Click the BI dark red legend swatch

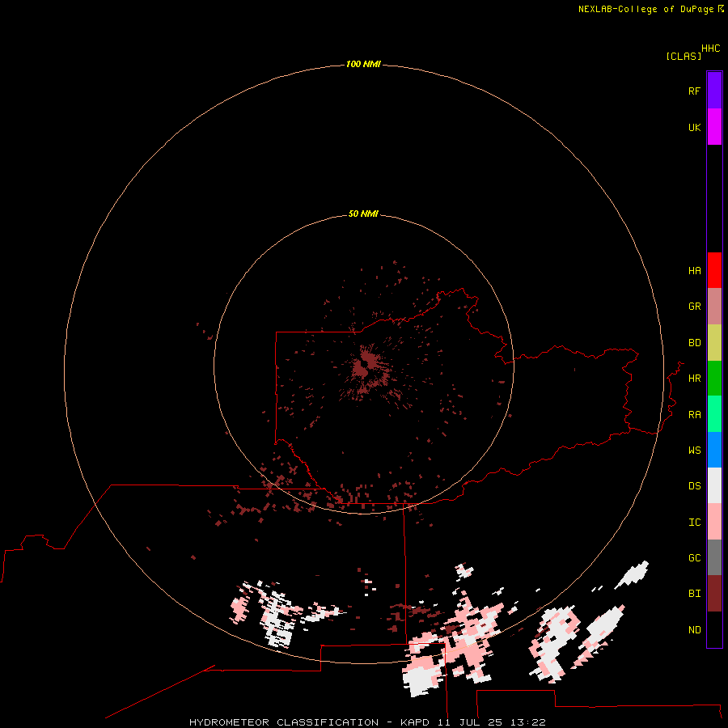point(714,594)
